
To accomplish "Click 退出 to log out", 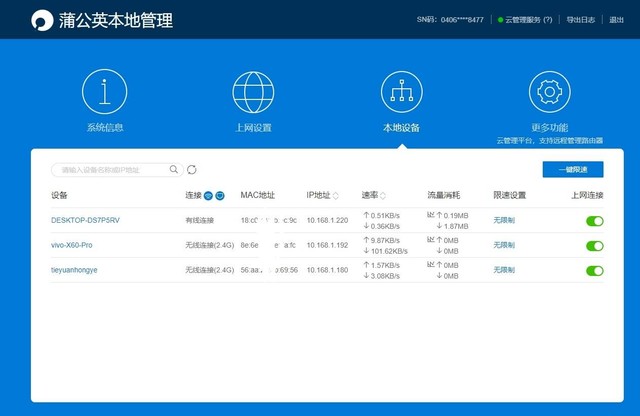I will 616,19.
